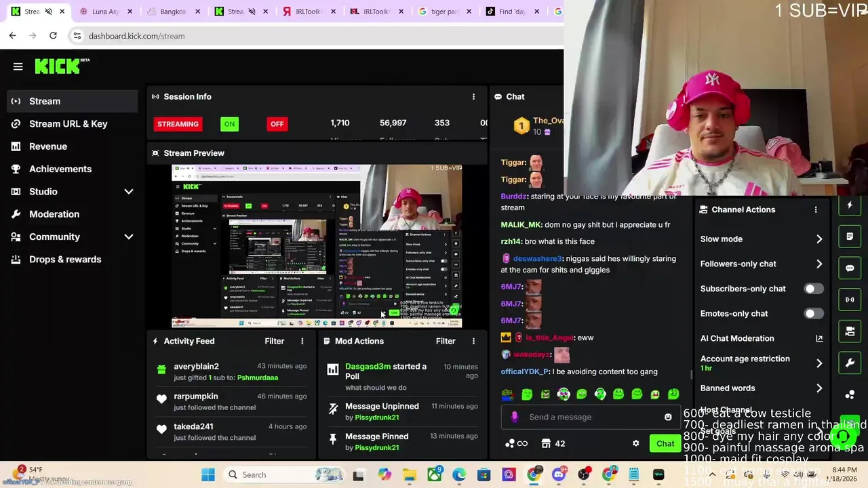Select the wrench icon in the right widget bar
This screenshot has height=488, width=868.
pos(850,363)
